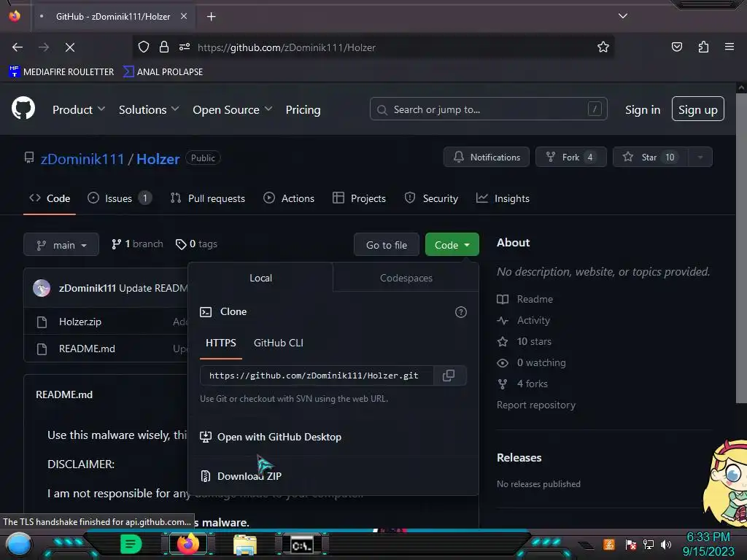Open the Star lists dropdown arrow
The height and width of the screenshot is (560, 747).
(x=700, y=157)
